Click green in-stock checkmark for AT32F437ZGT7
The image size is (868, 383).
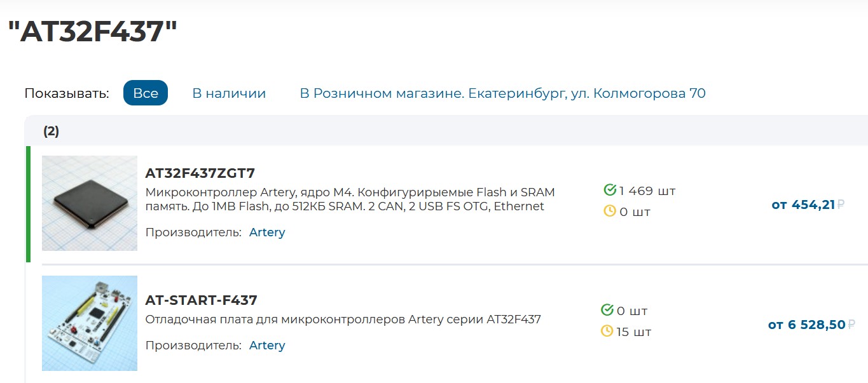(609, 190)
